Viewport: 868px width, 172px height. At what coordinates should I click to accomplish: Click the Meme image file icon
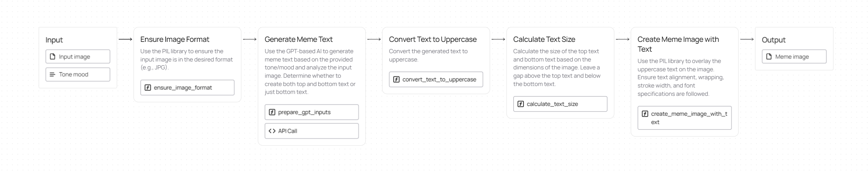click(x=769, y=57)
